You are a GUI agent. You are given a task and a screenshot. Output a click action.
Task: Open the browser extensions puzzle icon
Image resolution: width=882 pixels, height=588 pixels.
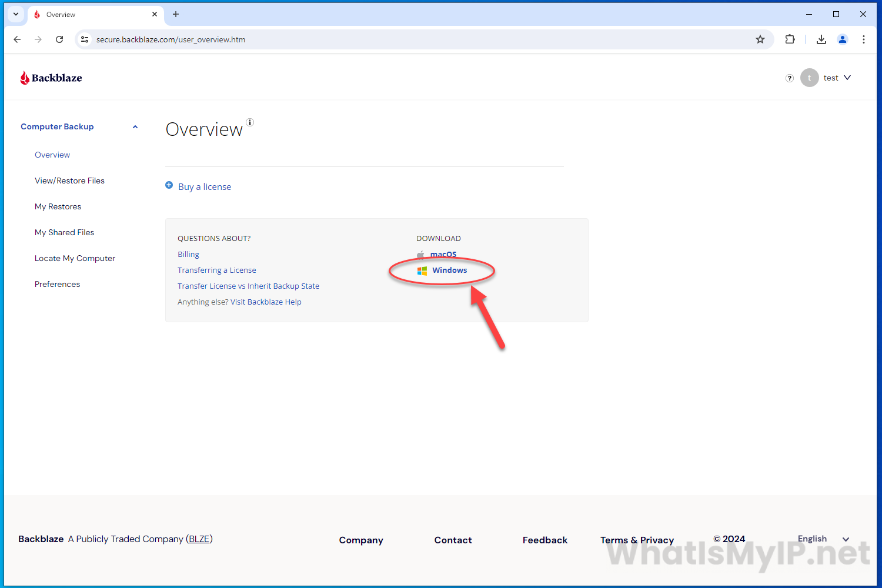(x=790, y=39)
